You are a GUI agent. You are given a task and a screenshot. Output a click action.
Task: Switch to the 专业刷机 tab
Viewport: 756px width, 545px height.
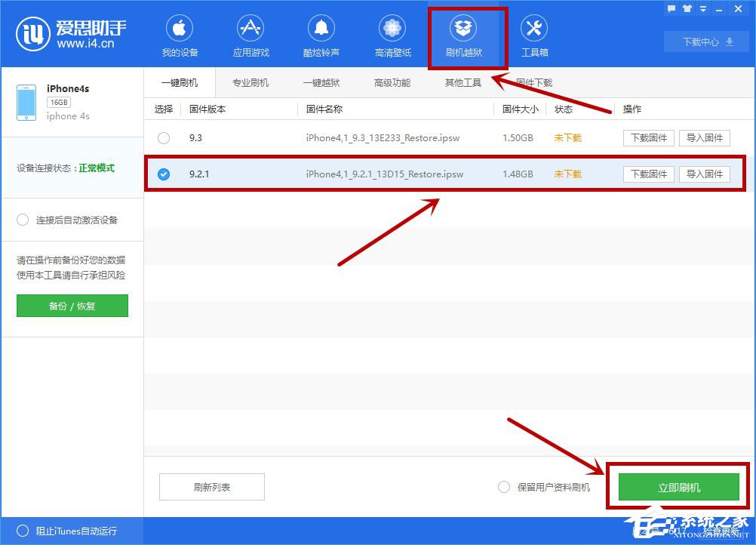(250, 82)
